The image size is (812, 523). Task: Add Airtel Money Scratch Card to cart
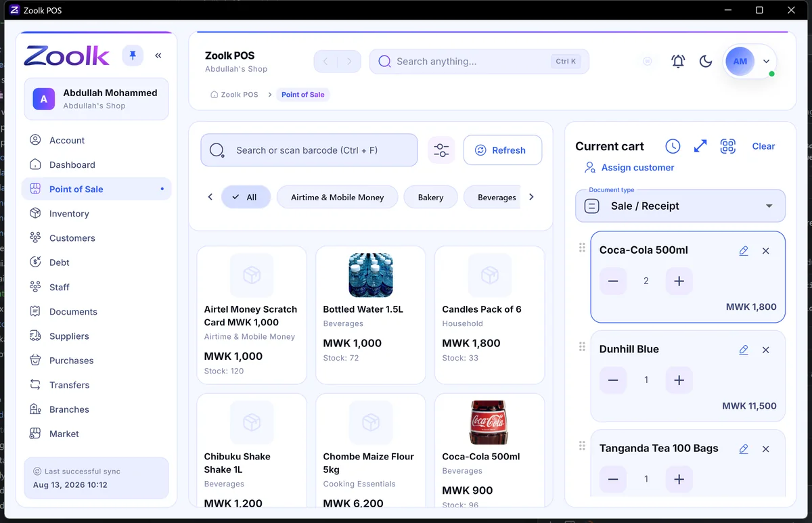[252, 315]
